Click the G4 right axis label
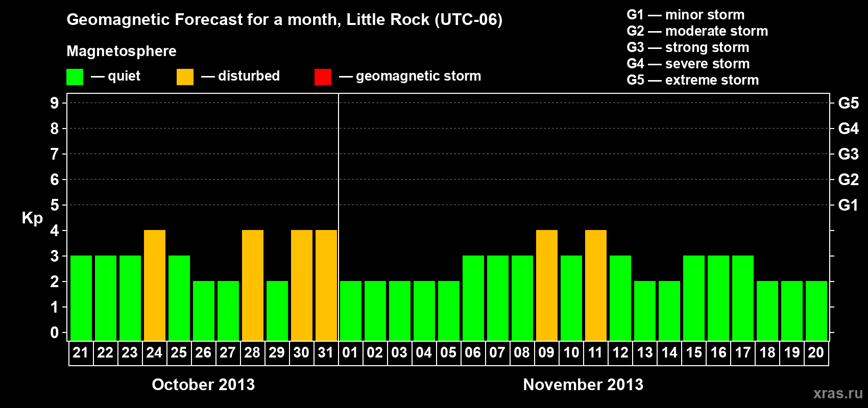Viewport: 868px width, 408px height. (849, 129)
